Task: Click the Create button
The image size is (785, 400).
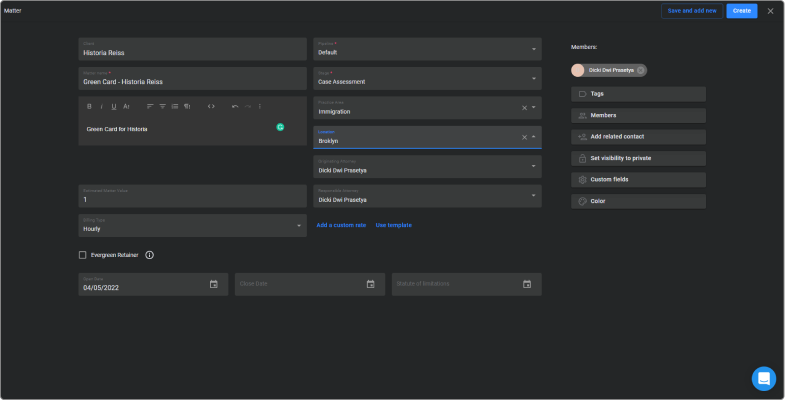Action: pos(741,10)
